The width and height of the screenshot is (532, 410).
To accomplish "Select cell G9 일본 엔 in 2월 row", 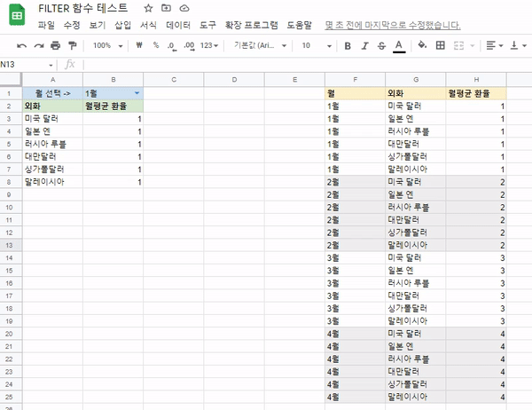I will tap(416, 194).
